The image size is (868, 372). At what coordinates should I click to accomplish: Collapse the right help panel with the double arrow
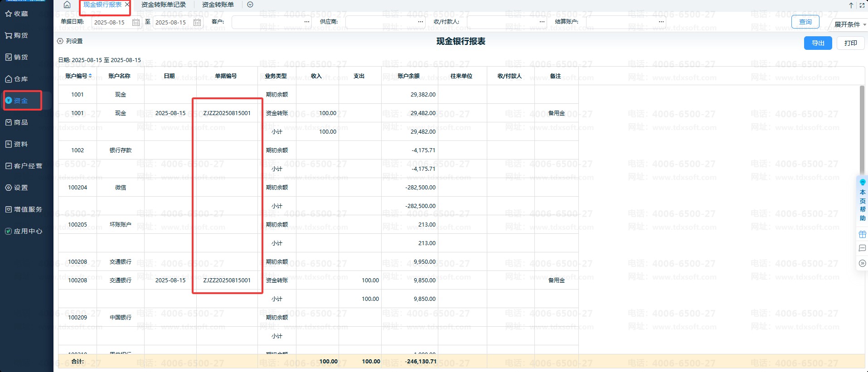click(x=862, y=263)
